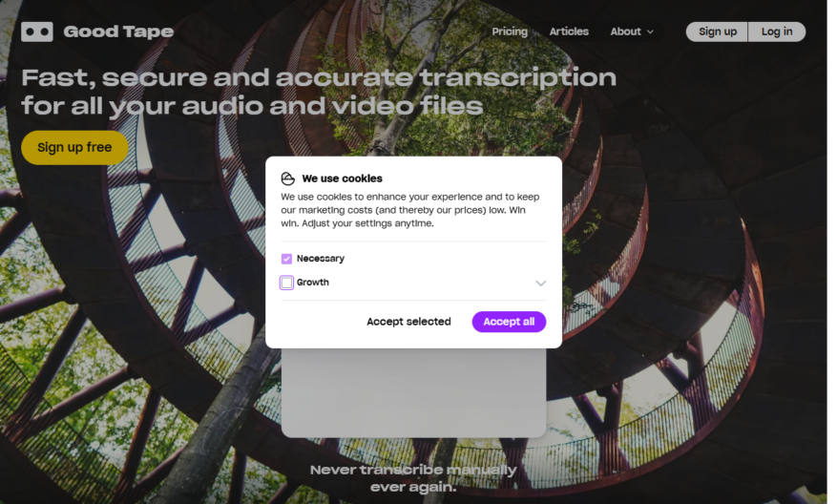837x504 pixels.
Task: Click the yellow Sign up free button
Action: (x=74, y=147)
